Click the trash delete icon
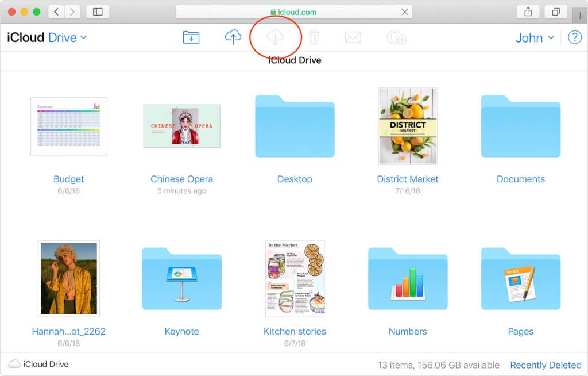This screenshot has height=376, width=588. [314, 37]
